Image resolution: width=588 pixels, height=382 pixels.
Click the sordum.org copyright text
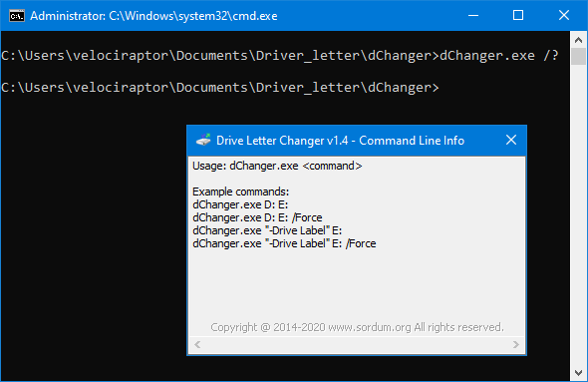point(357,327)
